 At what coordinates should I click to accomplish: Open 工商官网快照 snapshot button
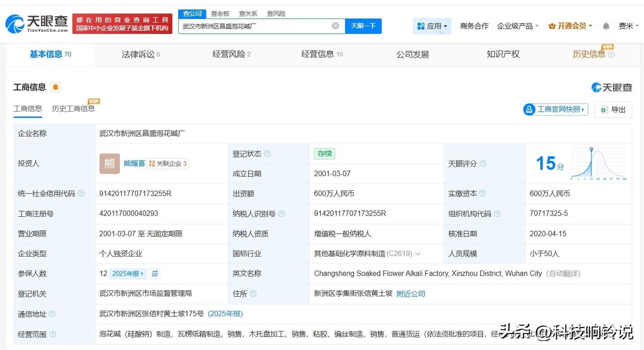pos(556,110)
